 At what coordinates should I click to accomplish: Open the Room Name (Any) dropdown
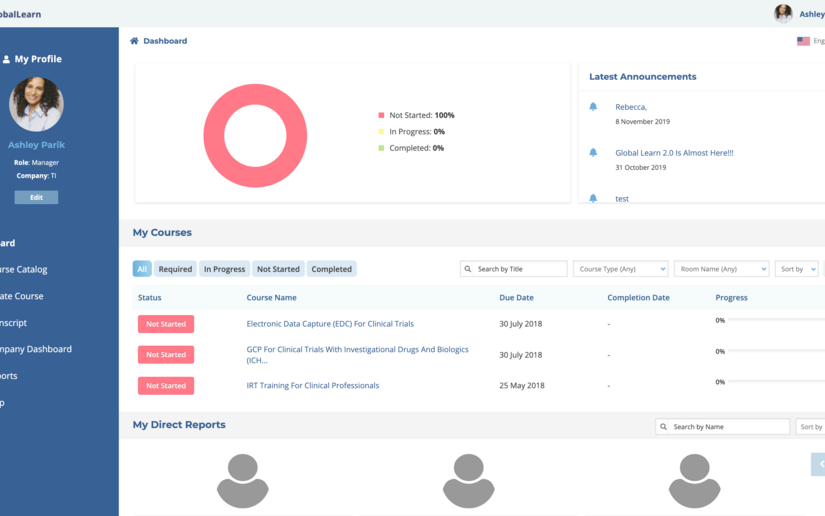coord(721,269)
